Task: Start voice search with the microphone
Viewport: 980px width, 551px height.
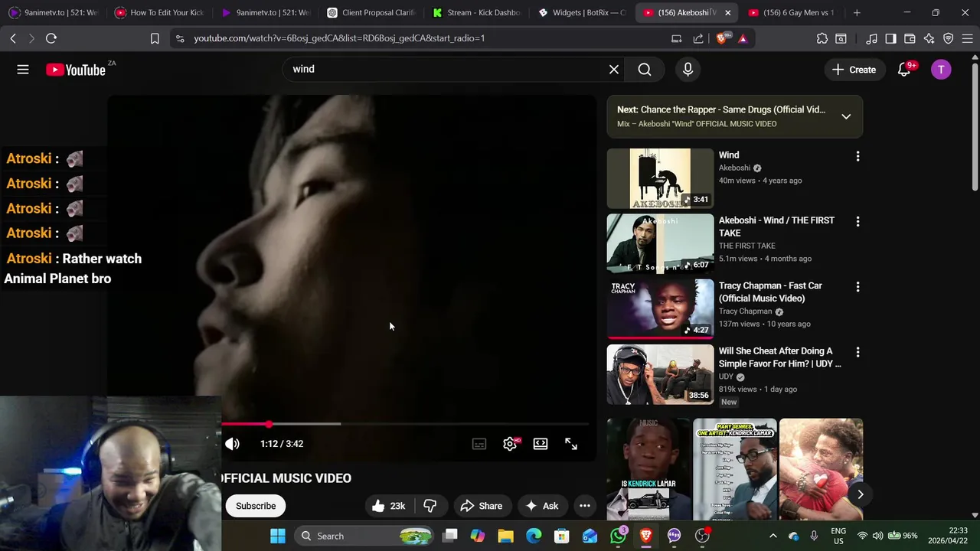Action: pyautogui.click(x=688, y=70)
